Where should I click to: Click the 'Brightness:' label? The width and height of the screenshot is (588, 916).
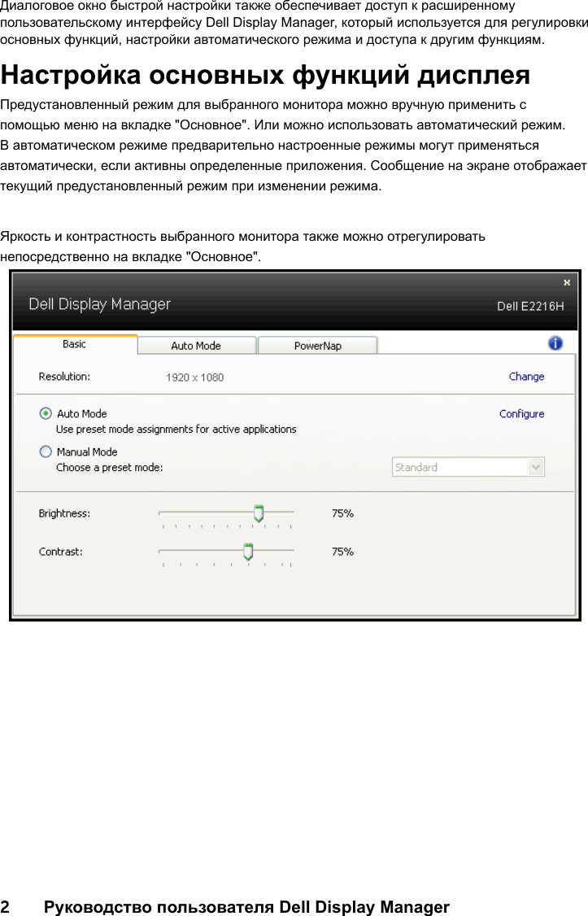click(x=64, y=513)
